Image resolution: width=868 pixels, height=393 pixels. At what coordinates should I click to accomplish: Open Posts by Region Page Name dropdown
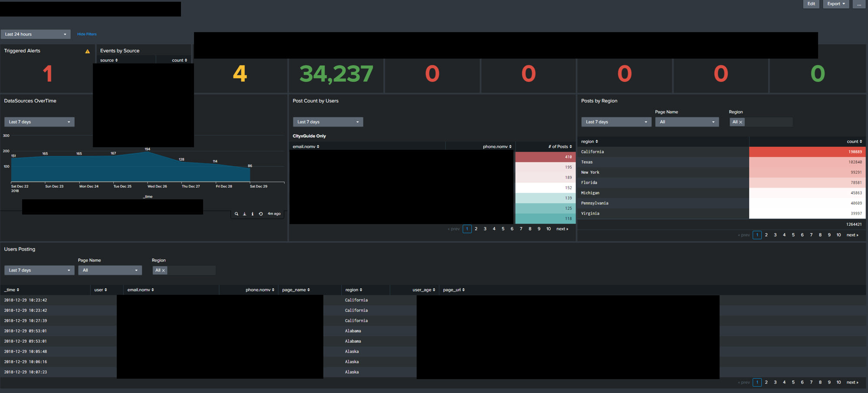tap(687, 122)
